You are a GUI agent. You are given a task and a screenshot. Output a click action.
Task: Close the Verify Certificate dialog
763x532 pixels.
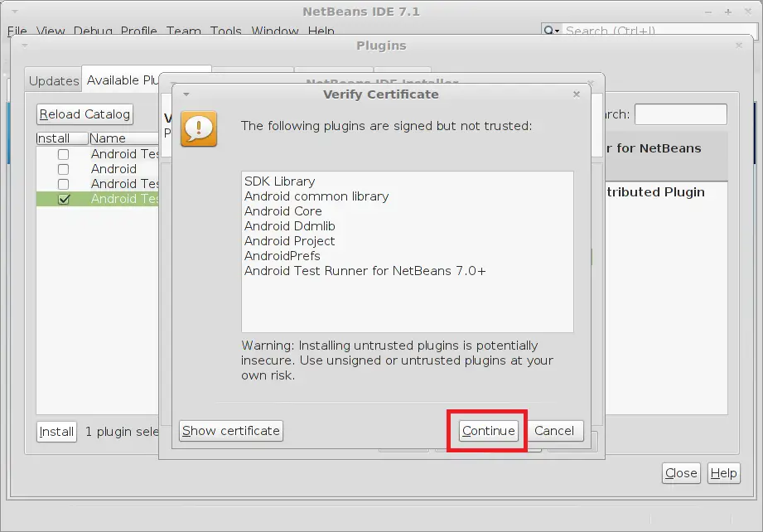point(577,94)
